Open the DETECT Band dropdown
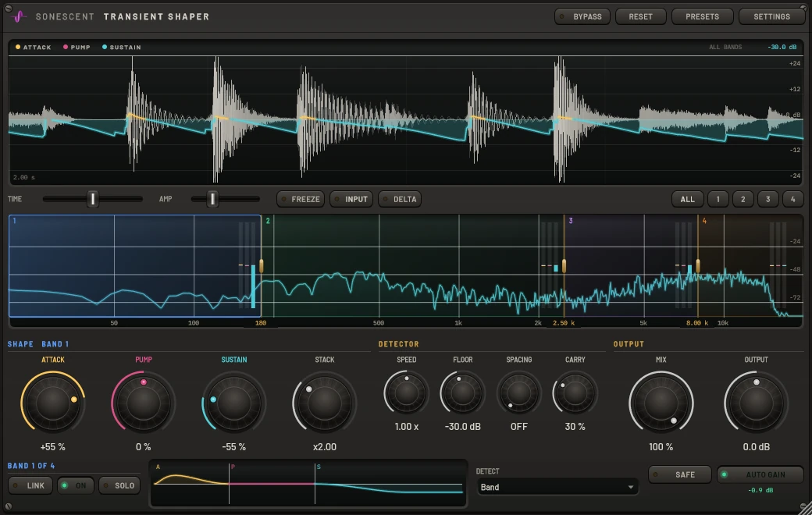The width and height of the screenshot is (812, 515). (x=557, y=487)
